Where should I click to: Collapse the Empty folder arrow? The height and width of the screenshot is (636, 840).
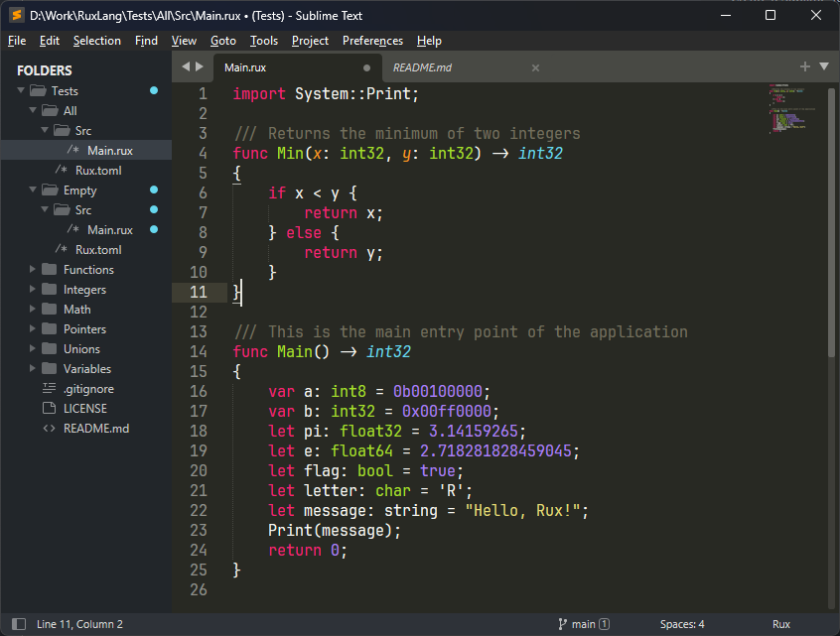33,190
